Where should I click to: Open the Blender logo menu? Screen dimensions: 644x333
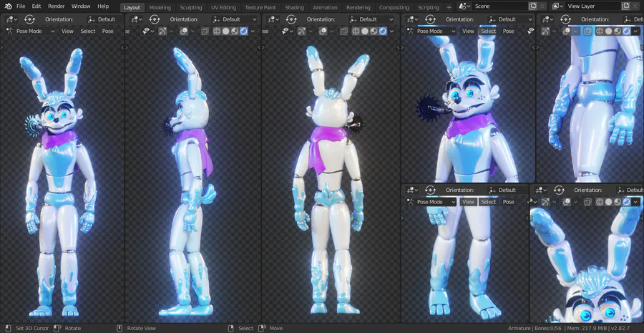[8, 6]
